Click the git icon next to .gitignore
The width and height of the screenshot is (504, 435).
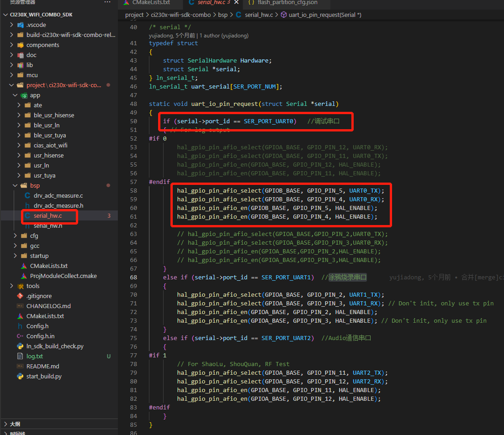pos(20,296)
